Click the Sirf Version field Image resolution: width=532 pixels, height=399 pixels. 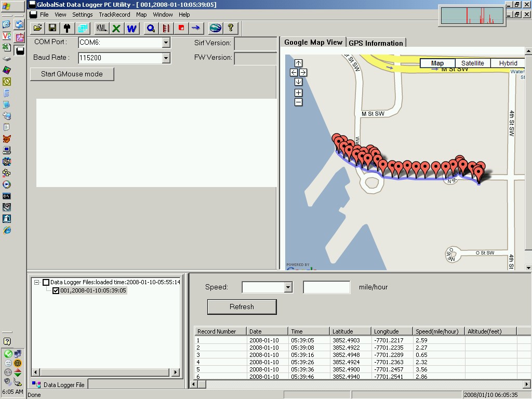coord(256,44)
